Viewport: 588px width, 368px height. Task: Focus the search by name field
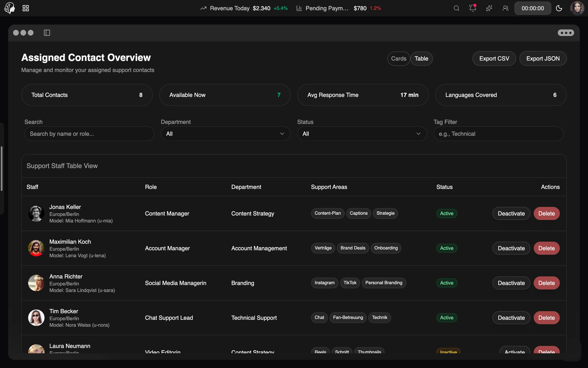coord(89,134)
